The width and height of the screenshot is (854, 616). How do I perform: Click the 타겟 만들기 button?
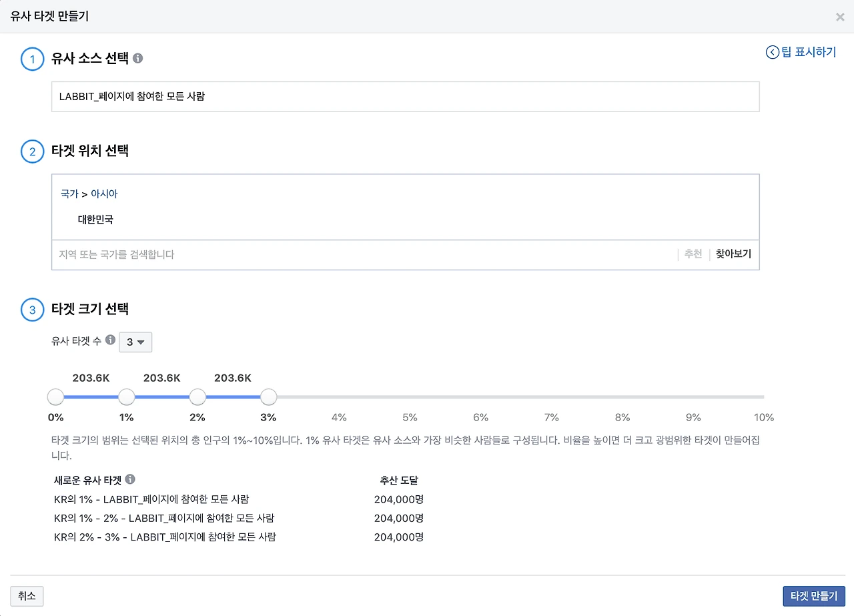814,596
